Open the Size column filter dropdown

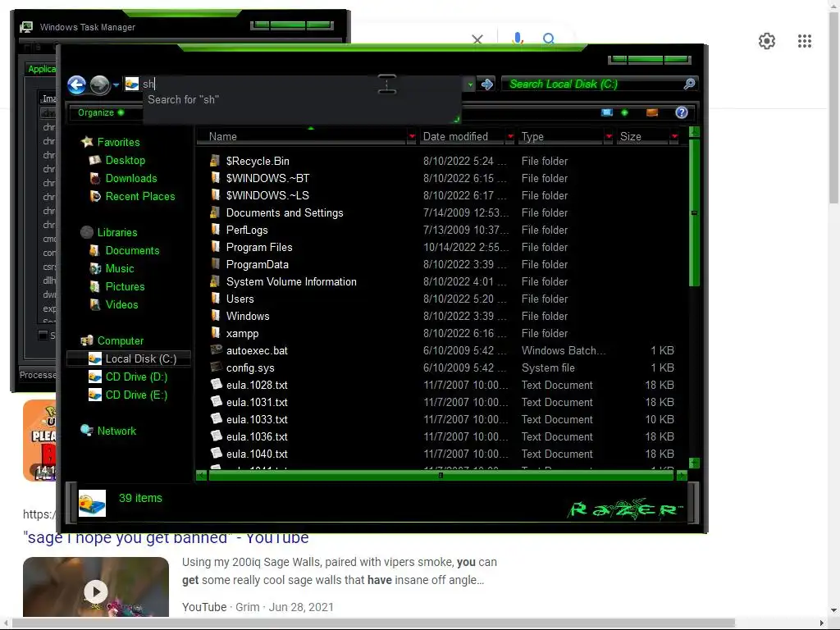tap(674, 137)
